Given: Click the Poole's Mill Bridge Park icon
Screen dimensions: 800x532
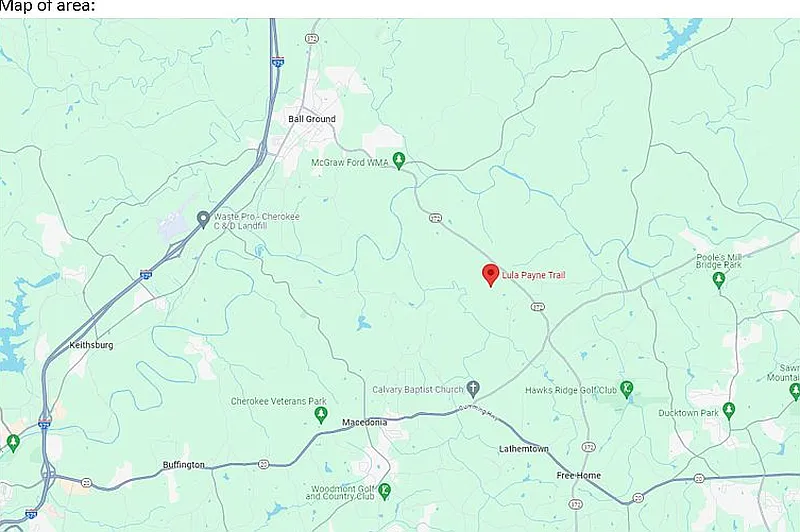Looking at the screenshot, I should click(x=719, y=280).
